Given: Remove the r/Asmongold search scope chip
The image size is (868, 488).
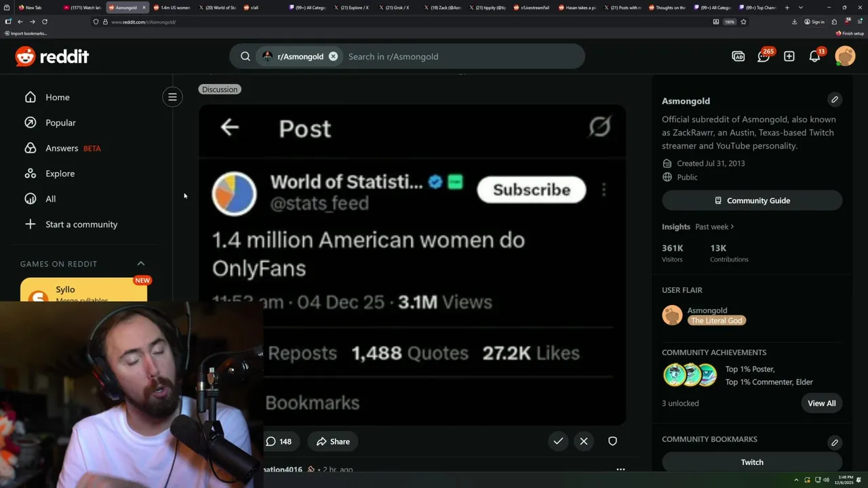Looking at the screenshot, I should click(333, 56).
